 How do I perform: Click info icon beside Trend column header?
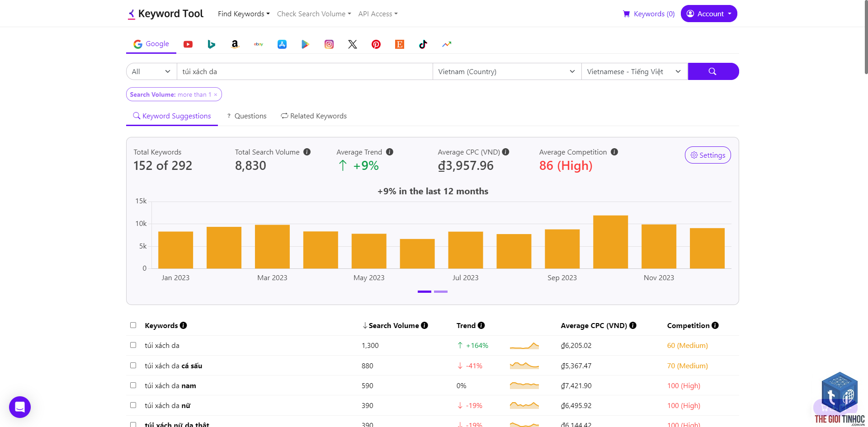point(481,325)
